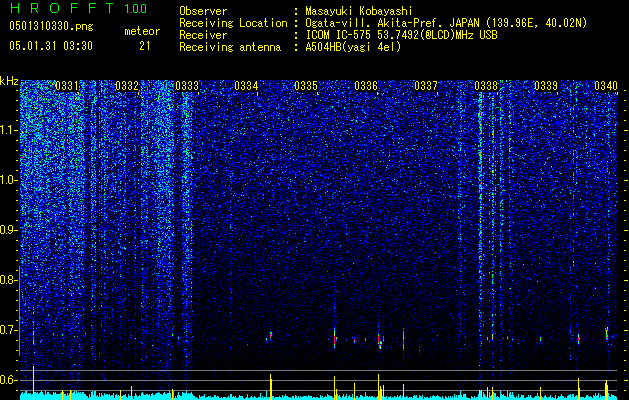Image resolution: width=629 pixels, height=400 pixels.
Task: Click the meteor echo just before 0340
Action: pyautogui.click(x=607, y=333)
